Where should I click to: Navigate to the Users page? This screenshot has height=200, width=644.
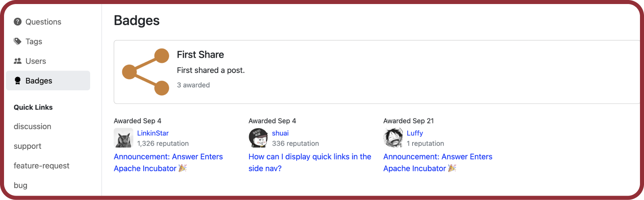[36, 61]
